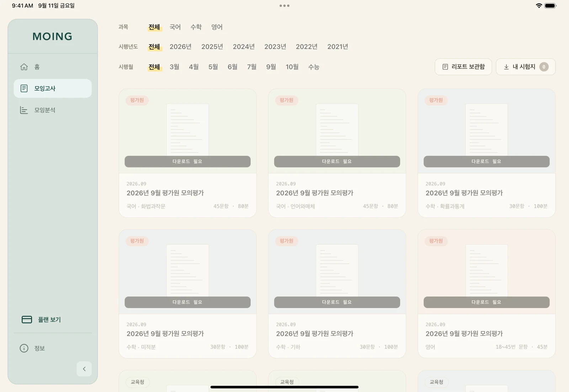Open the 기하 exam paper thumbnail
Screen dimensions: 569x392
[x=337, y=270]
